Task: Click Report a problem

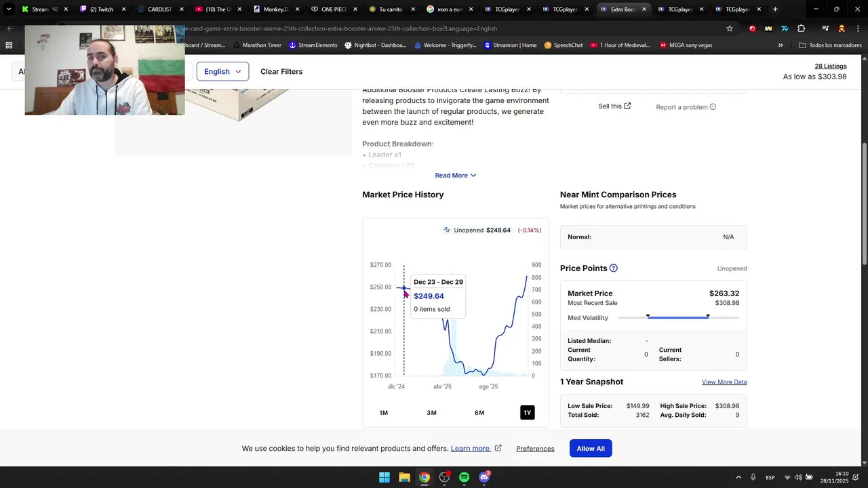Action: [682, 107]
